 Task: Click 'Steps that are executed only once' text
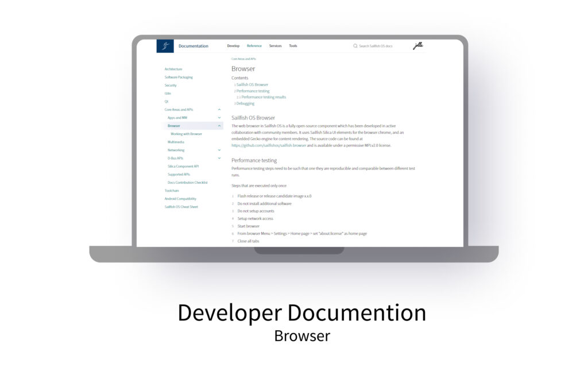pos(259,185)
